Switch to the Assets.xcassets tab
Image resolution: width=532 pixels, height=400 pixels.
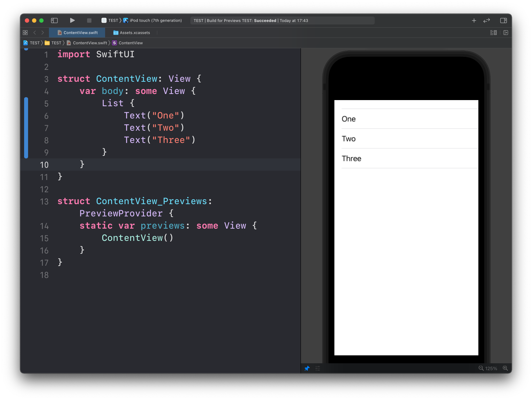click(x=135, y=33)
